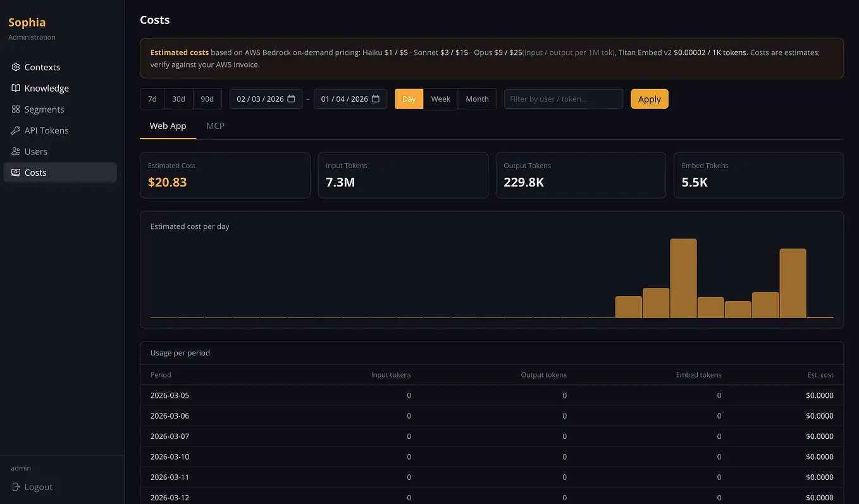The image size is (859, 504).
Task: Focus the Filter by user / token field
Action: pos(564,99)
